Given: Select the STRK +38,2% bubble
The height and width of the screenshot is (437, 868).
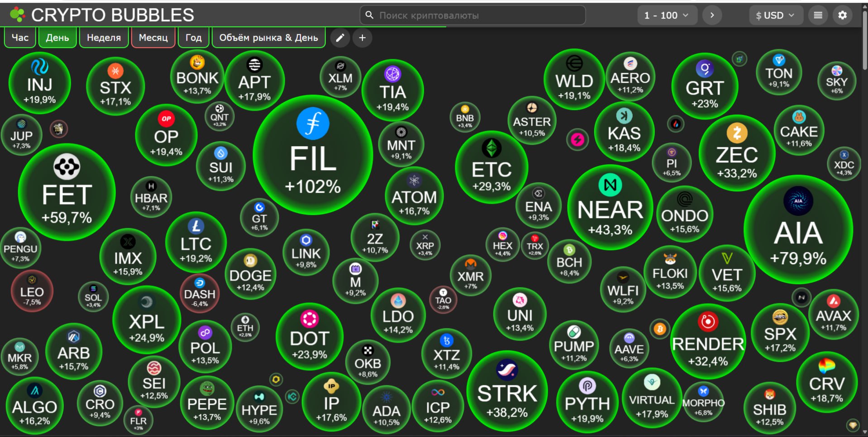Looking at the screenshot, I should (x=507, y=391).
